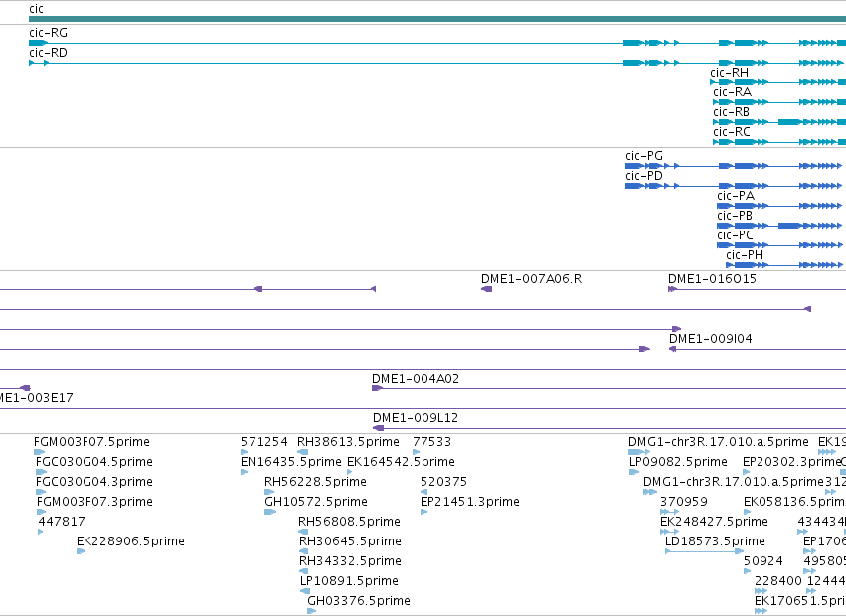Select feature label 370959
The width and height of the screenshot is (846, 616).
pyautogui.click(x=684, y=502)
